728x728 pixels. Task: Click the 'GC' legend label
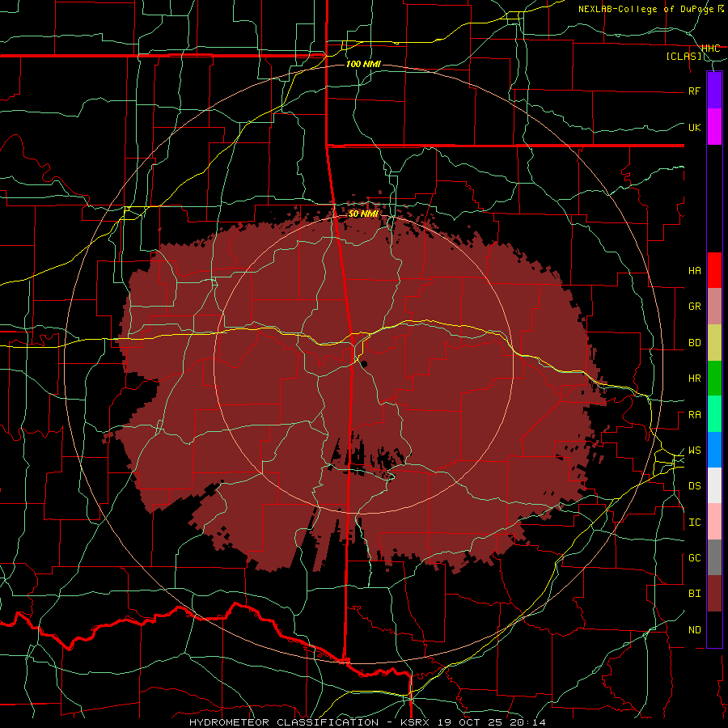point(694,558)
